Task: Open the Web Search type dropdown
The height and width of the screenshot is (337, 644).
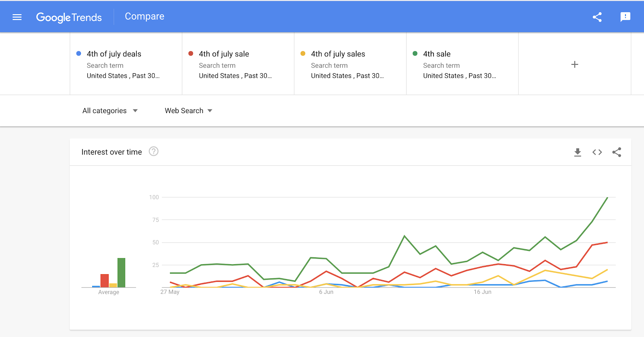Action: [188, 111]
